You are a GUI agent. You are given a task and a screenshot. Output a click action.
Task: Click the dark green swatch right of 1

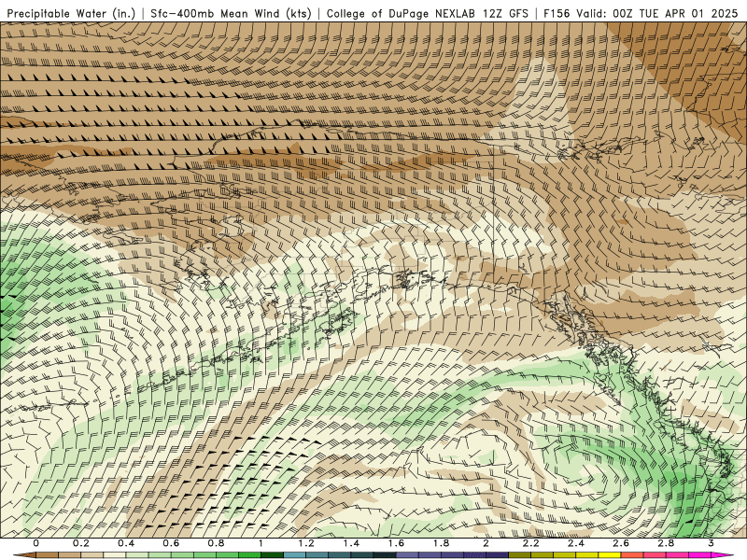click(x=272, y=555)
